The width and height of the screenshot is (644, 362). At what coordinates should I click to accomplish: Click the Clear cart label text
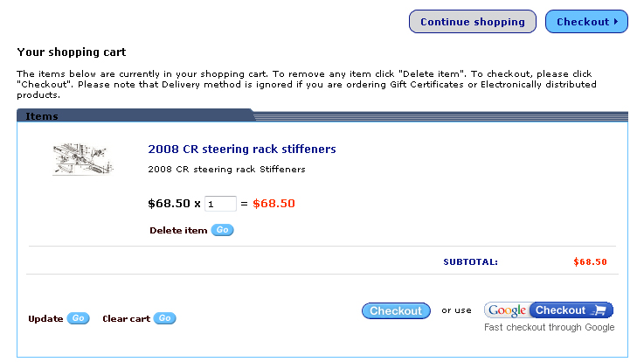coord(126,318)
